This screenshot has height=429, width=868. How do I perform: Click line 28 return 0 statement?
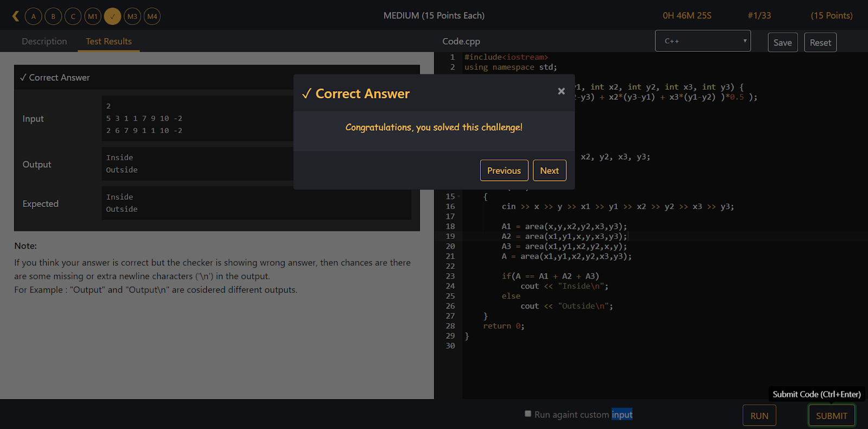503,326
